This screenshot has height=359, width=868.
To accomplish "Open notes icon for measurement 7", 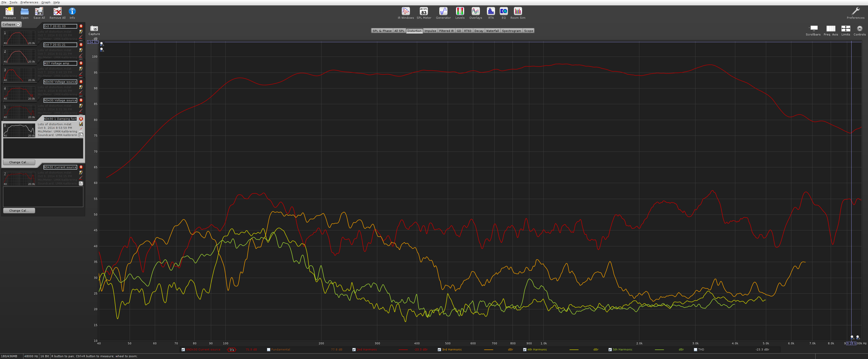I will pyautogui.click(x=81, y=184).
